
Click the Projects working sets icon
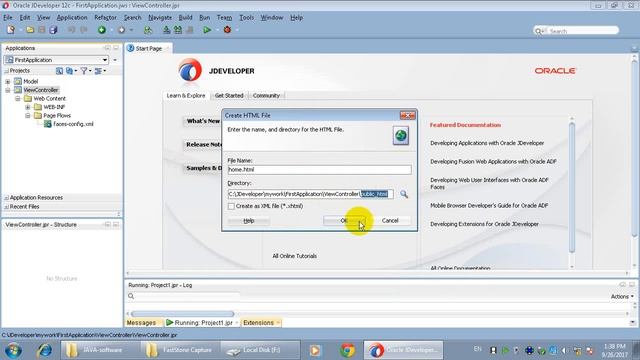[69, 71]
